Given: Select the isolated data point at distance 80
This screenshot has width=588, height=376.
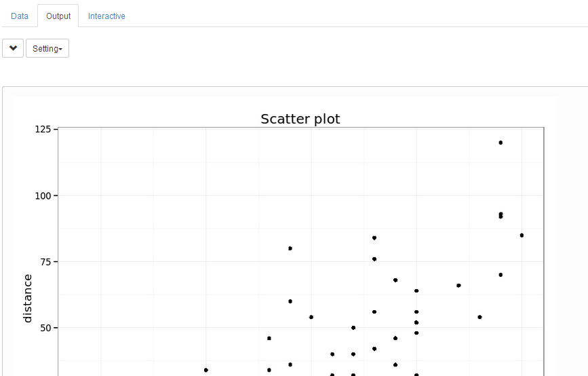Looking at the screenshot, I should coord(290,248).
